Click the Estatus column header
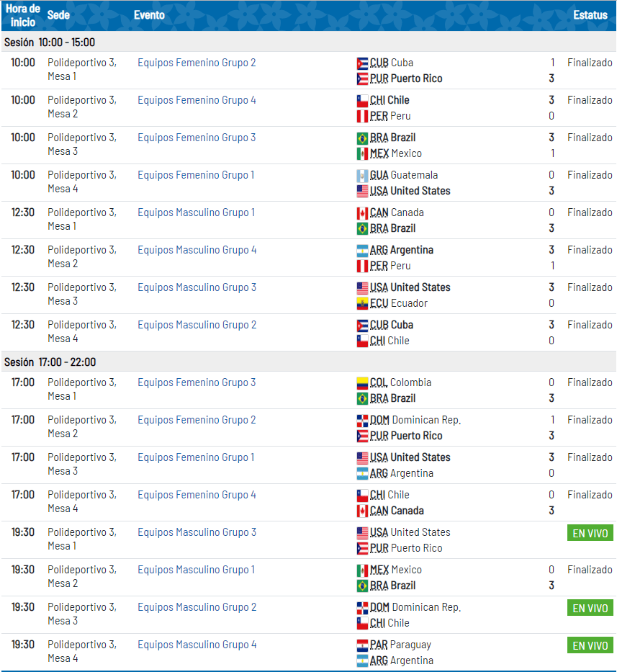This screenshot has height=672, width=617. click(590, 15)
